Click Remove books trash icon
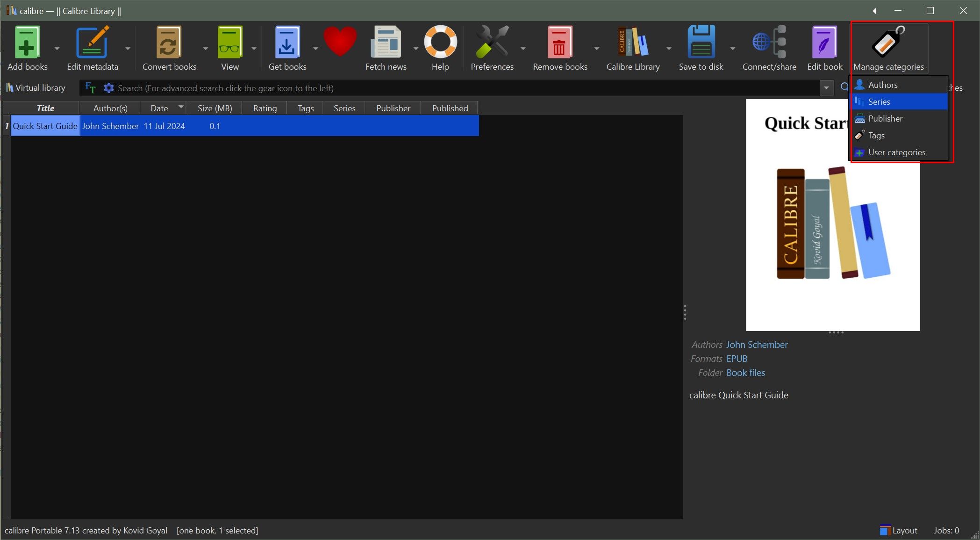The height and width of the screenshot is (540, 980). click(559, 43)
